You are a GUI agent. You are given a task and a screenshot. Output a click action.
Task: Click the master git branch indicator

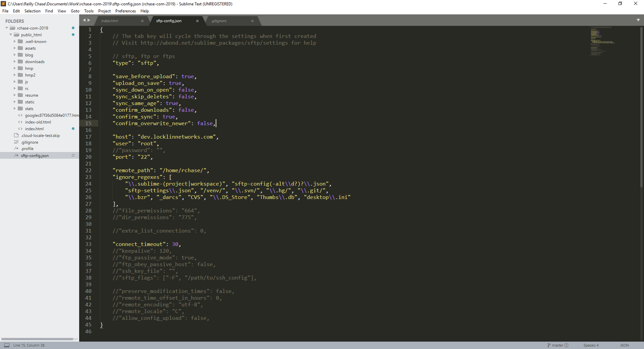pos(557,345)
